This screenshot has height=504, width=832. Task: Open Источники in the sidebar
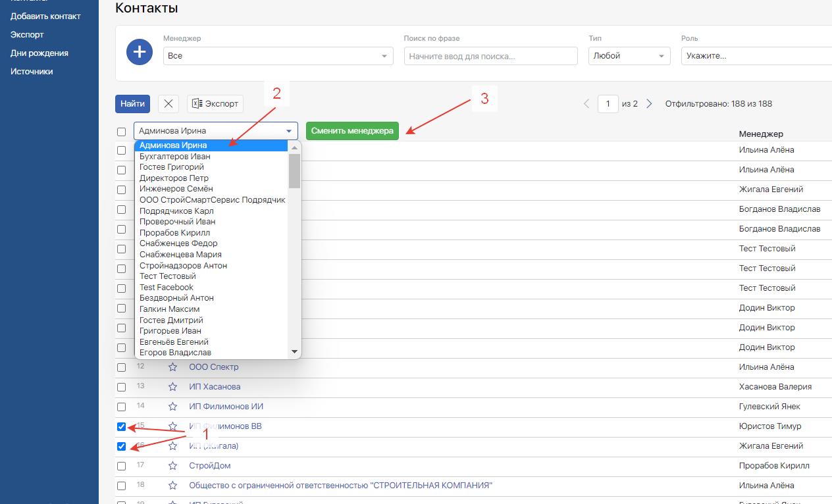click(x=32, y=72)
